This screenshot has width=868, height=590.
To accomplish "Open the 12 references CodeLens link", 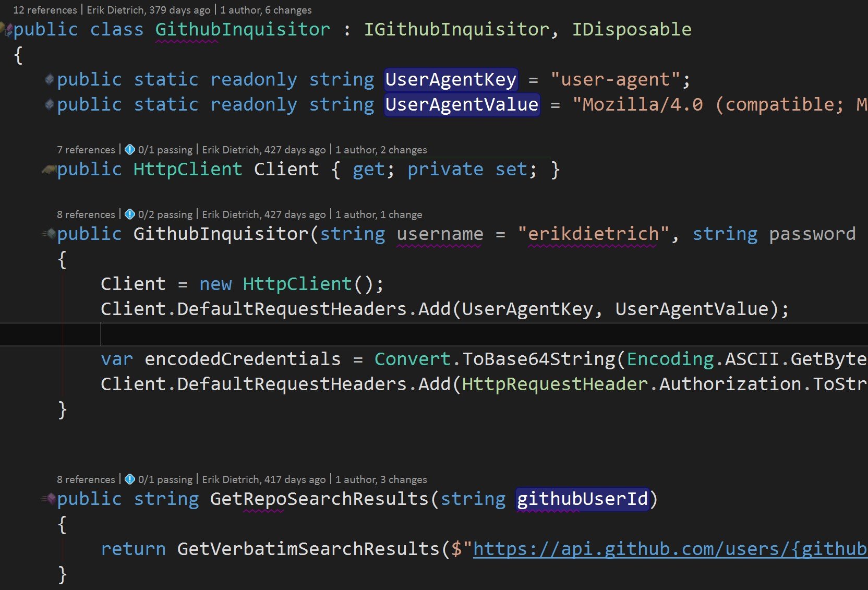I will [45, 10].
